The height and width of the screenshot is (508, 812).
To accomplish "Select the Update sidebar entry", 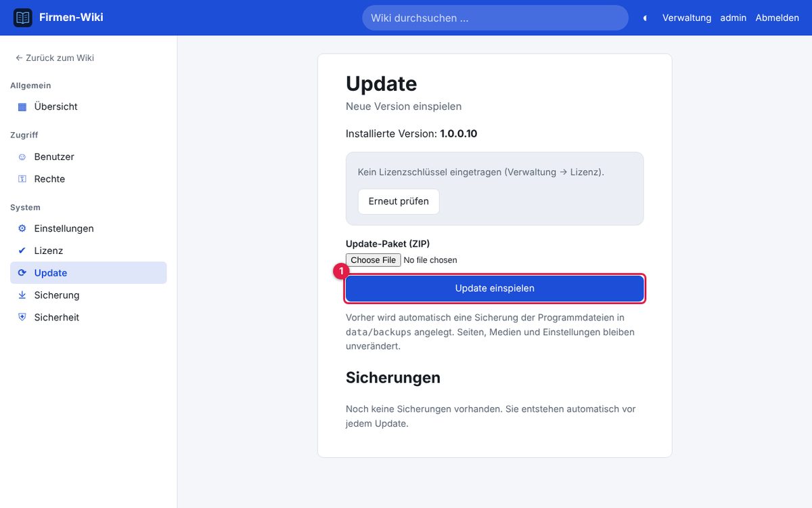I will 88,273.
